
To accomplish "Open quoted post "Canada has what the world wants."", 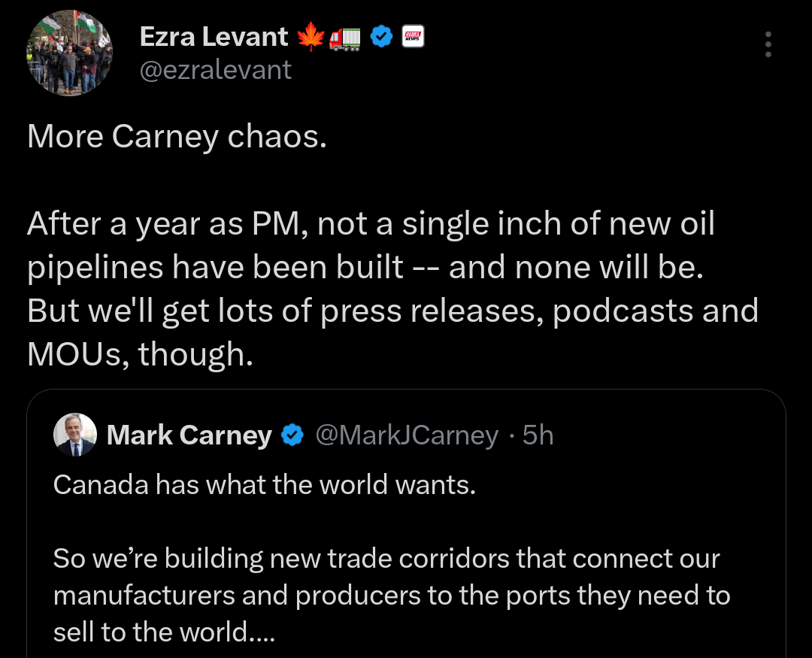I will [x=265, y=484].
